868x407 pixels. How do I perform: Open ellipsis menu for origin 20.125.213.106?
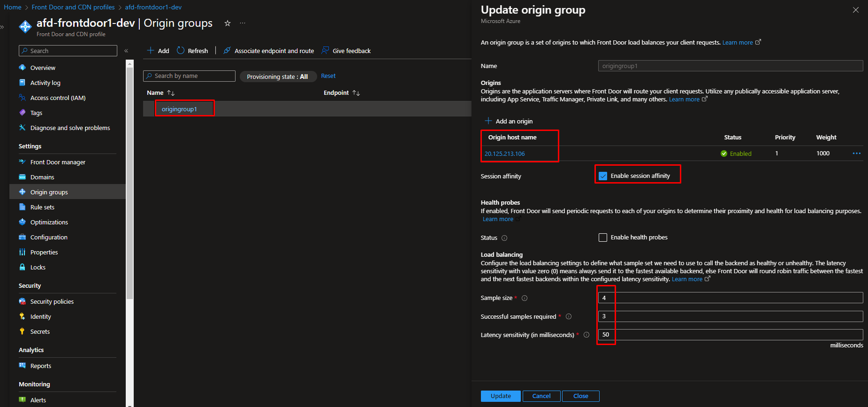(856, 154)
